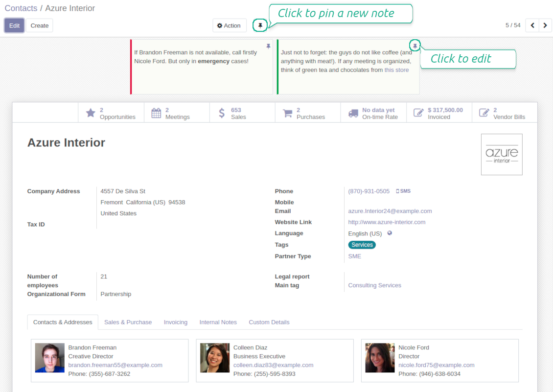The width and height of the screenshot is (553, 392).
Task: Click the green coffee note body
Action: 348,67
